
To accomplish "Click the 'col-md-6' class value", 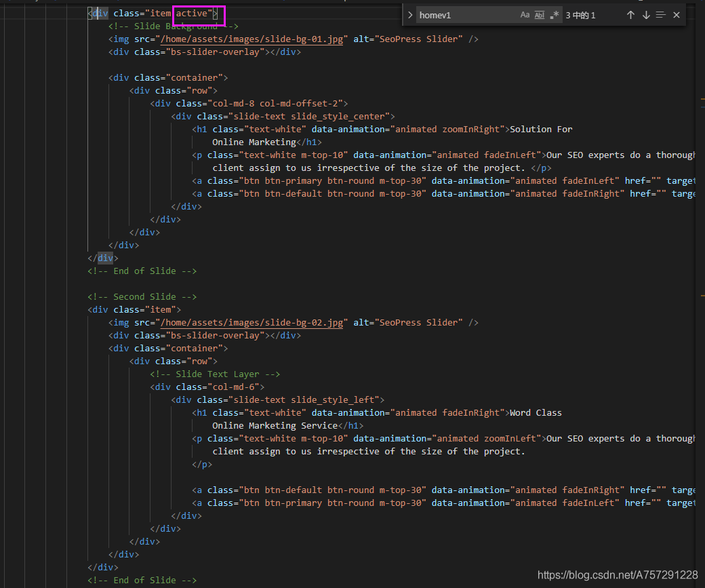I will (233, 387).
